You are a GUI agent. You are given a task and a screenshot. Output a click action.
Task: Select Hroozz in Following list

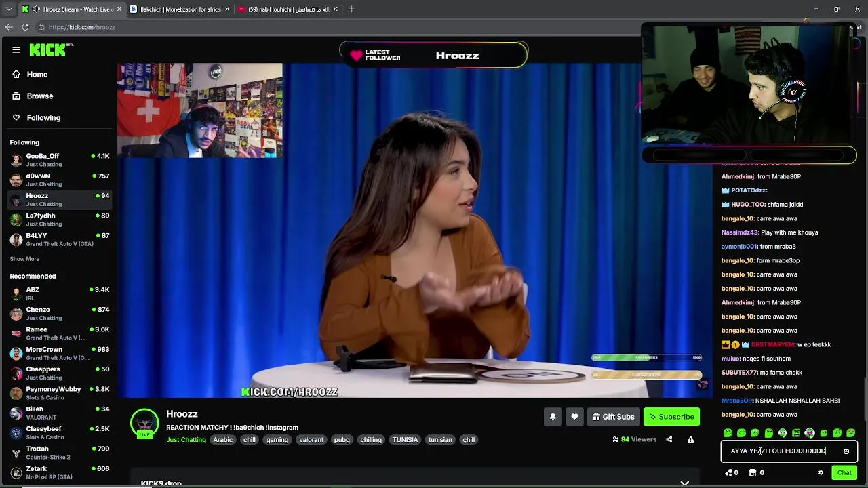click(60, 199)
